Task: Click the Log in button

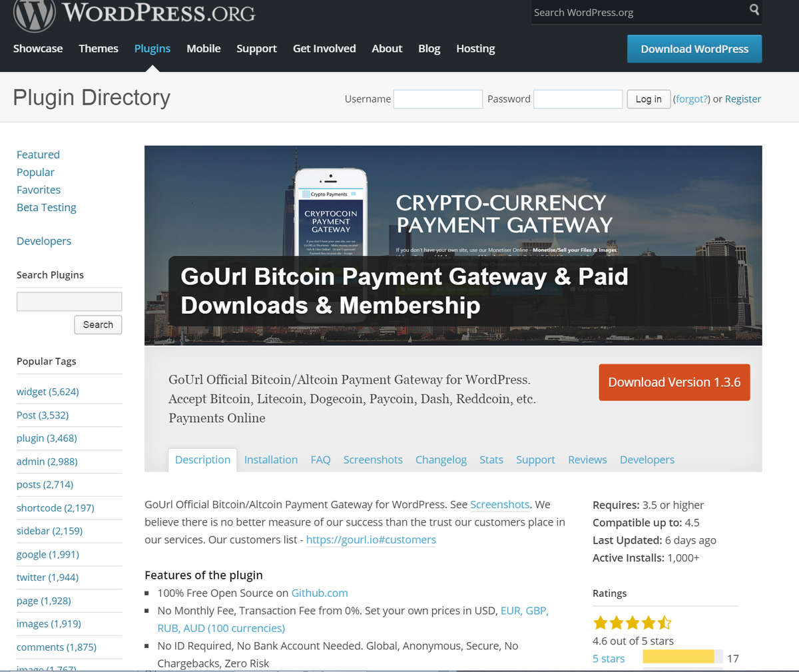Action: pos(649,99)
